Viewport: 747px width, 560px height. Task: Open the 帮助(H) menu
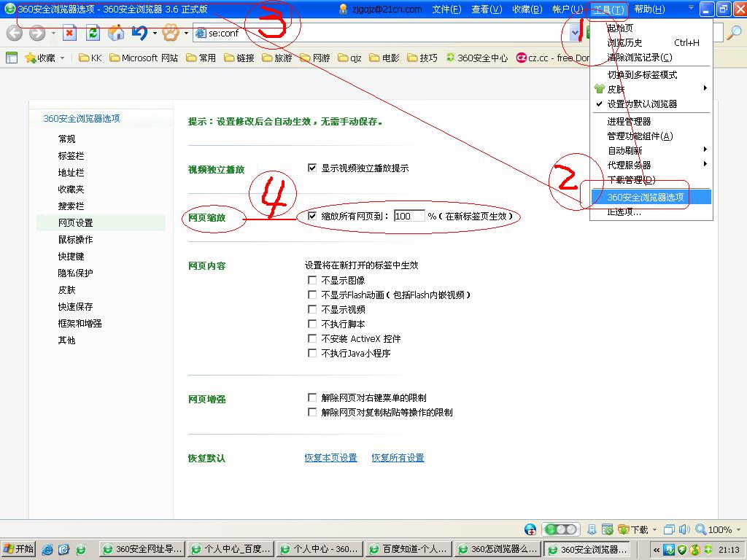point(649,9)
